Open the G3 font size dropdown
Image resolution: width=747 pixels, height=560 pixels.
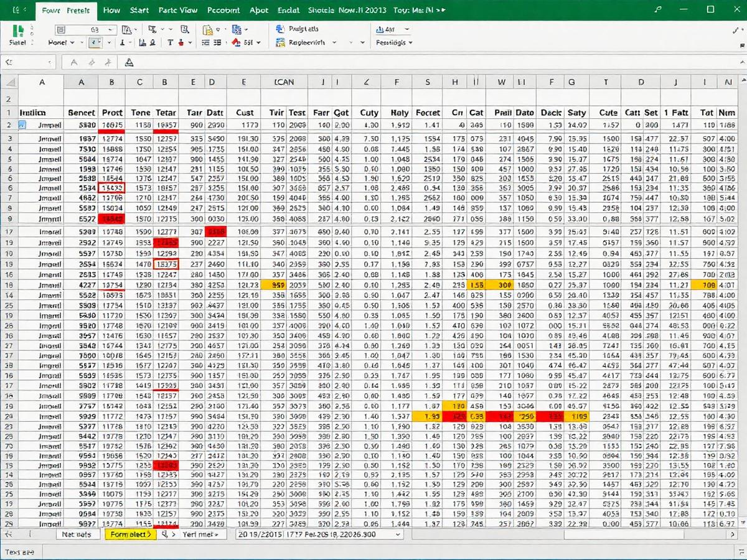[x=111, y=29]
